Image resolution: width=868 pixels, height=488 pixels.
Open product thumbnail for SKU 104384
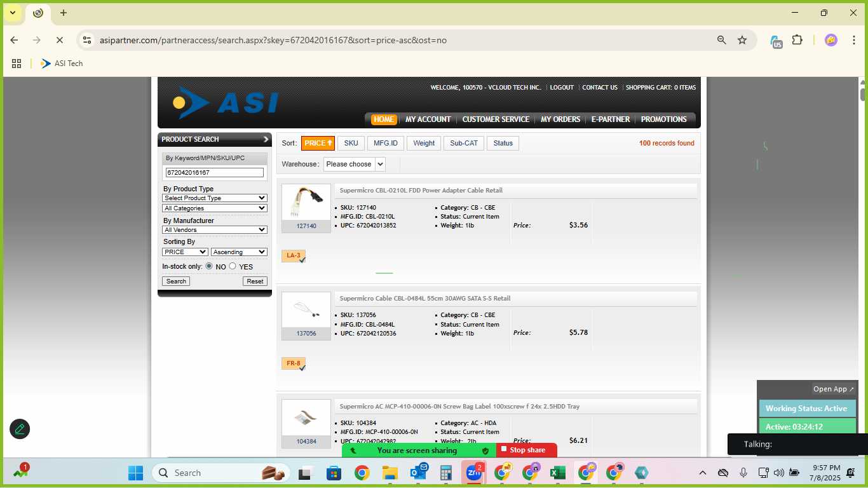tap(306, 418)
